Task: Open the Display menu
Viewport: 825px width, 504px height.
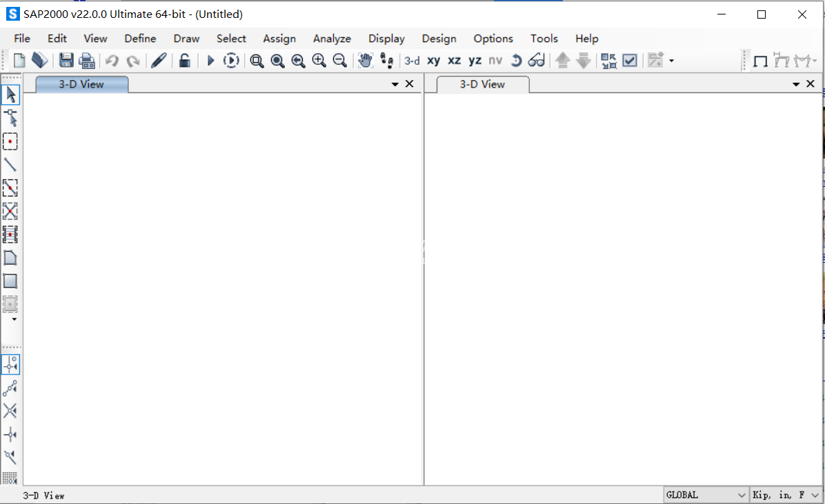Action: coord(387,39)
